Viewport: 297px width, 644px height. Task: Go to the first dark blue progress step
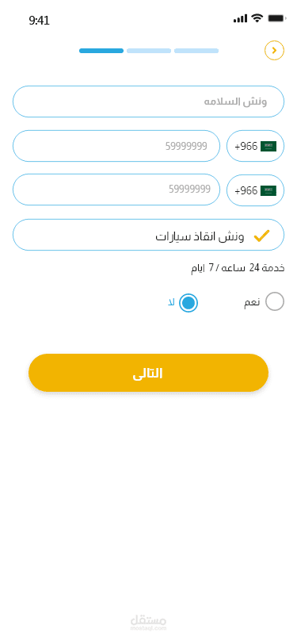pos(101,51)
